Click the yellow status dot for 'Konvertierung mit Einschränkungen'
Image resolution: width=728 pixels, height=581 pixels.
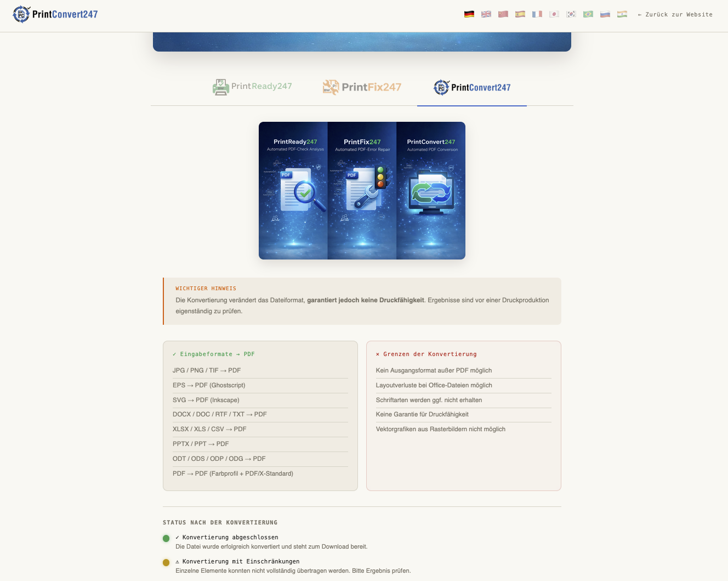[166, 562]
